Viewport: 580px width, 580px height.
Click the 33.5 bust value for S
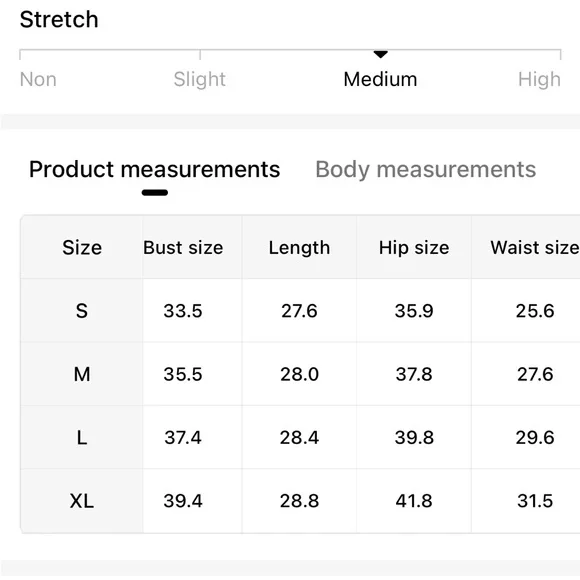(183, 311)
